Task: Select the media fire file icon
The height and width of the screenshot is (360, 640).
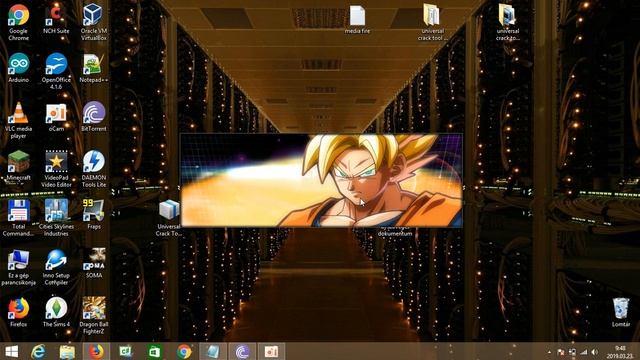Action: (357, 19)
